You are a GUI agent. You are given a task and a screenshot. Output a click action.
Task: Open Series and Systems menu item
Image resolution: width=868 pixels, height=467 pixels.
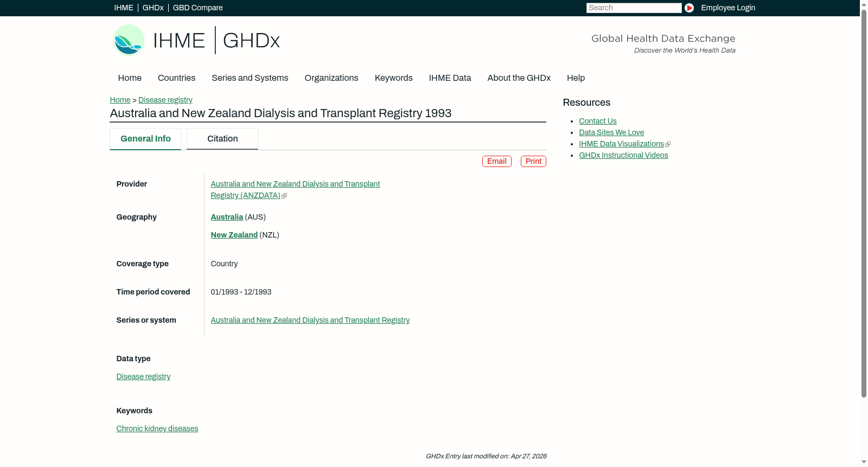tap(250, 78)
